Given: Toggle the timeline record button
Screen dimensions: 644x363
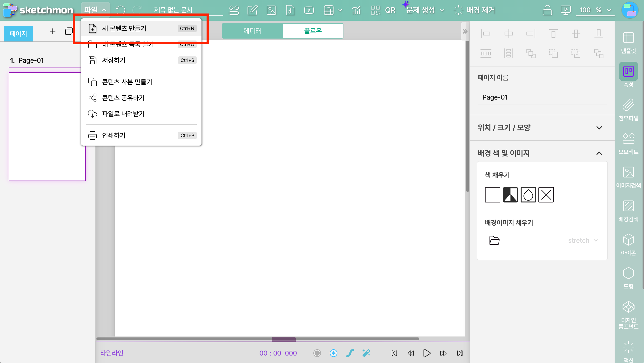Looking at the screenshot, I should click(317, 353).
